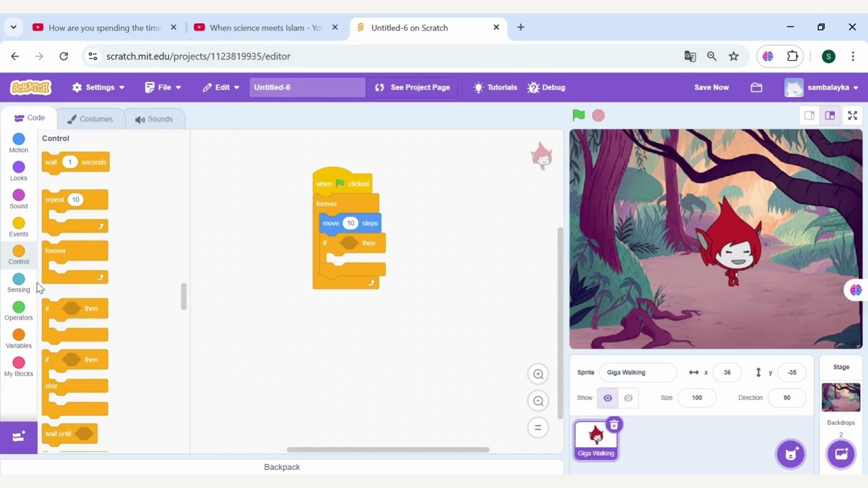Open the Edit dropdown menu
Screen dimensions: 868x488
point(221,87)
